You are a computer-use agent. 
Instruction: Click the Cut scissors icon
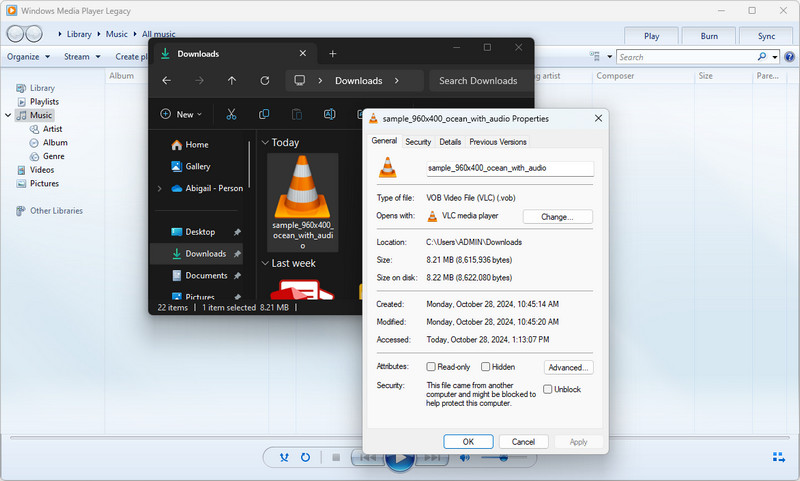pos(231,114)
